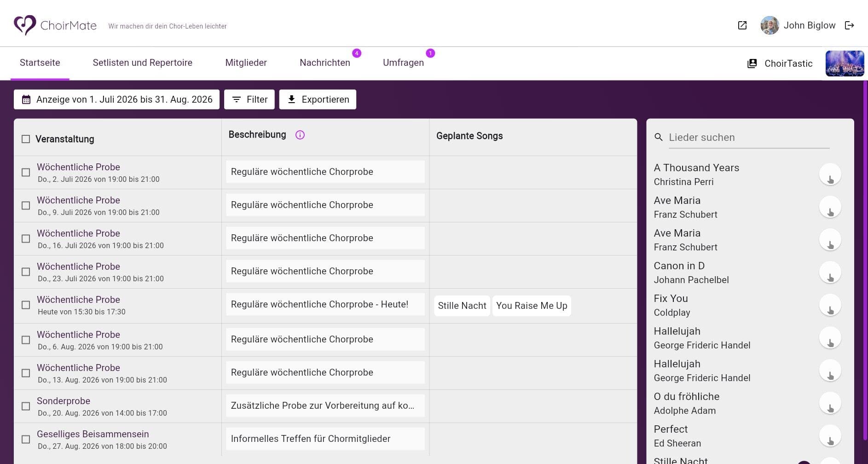
Task: Check the 2. Juli 2026 Probe checkbox
Action: tap(26, 172)
